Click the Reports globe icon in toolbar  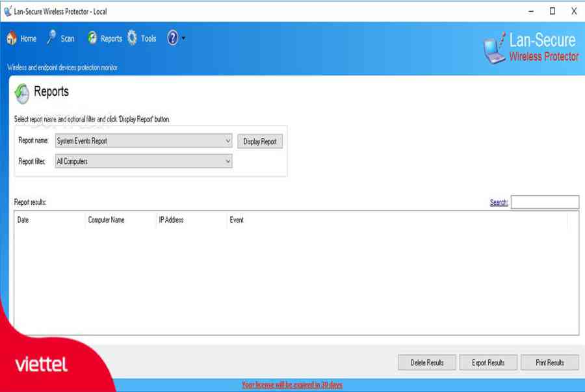(x=92, y=38)
